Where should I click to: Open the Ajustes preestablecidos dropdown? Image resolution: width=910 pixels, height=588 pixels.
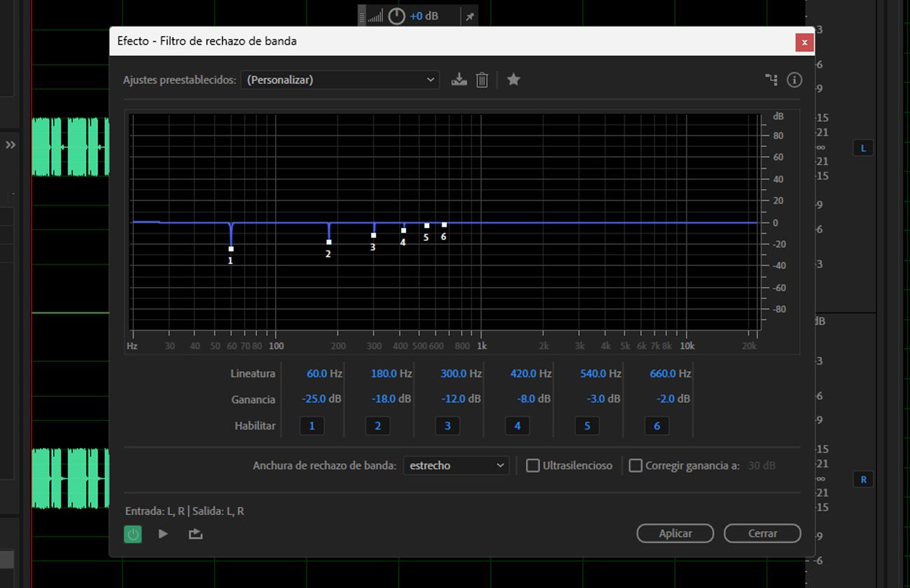pyautogui.click(x=340, y=79)
